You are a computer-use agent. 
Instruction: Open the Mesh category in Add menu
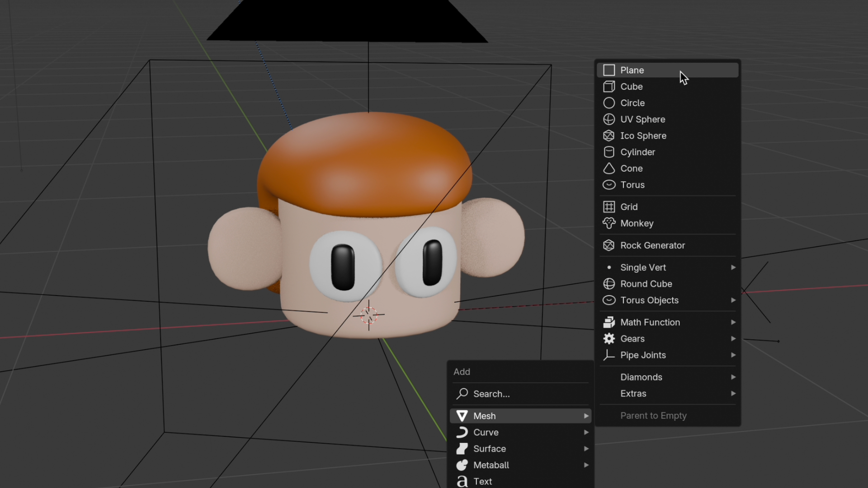coord(521,416)
